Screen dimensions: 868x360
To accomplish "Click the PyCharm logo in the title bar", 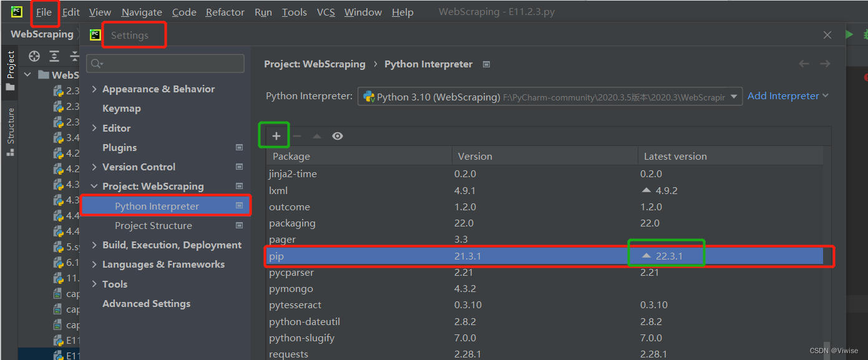I will [x=17, y=12].
